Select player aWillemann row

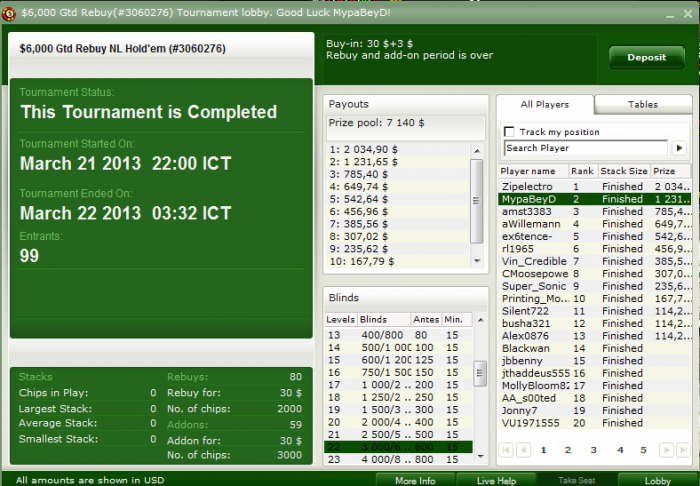coord(594,224)
